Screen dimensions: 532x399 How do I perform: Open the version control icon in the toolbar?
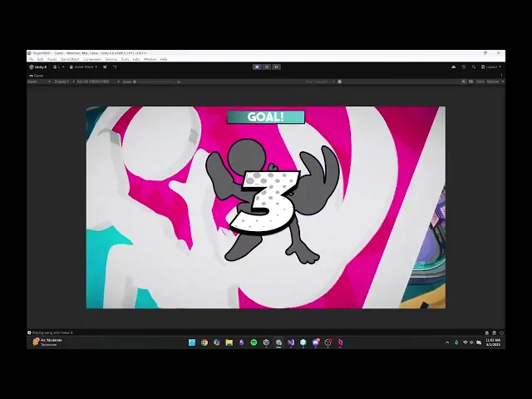click(x=115, y=67)
